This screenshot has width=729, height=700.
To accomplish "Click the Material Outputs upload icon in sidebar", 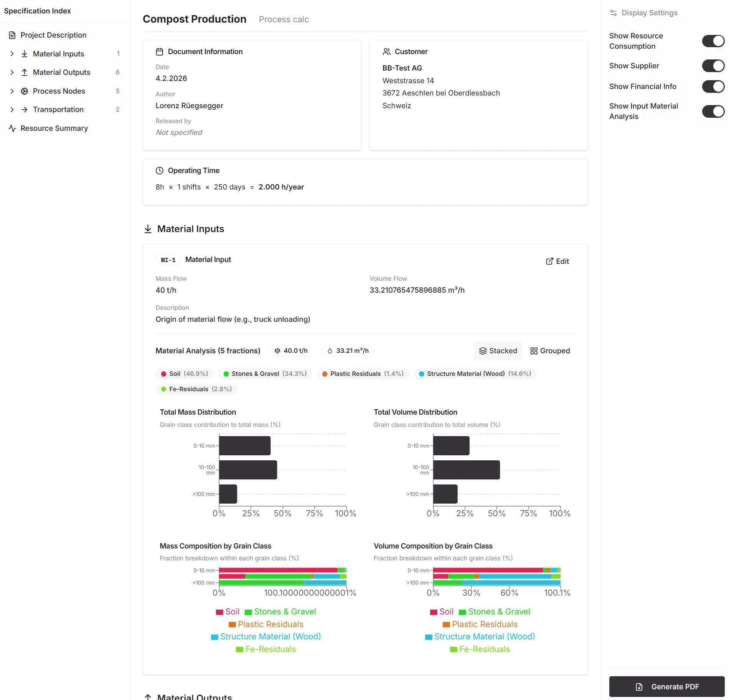I will tap(25, 72).
